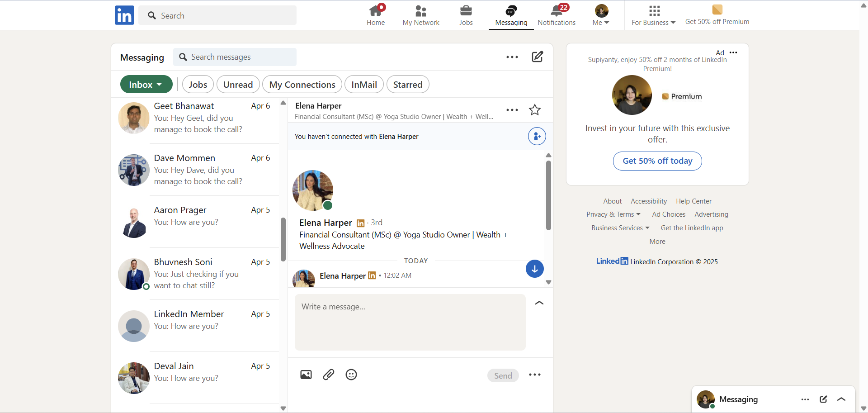The image size is (868, 413).
Task: Click the Write a message field
Action: pyautogui.click(x=410, y=322)
